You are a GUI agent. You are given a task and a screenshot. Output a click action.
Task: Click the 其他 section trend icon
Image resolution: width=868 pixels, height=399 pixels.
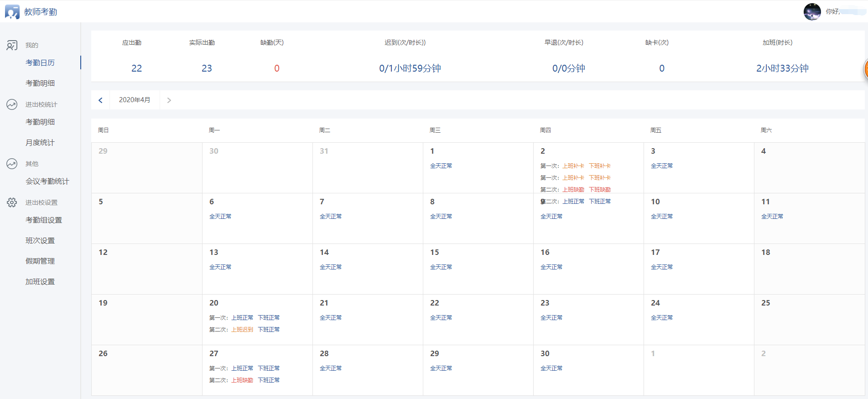pos(12,164)
